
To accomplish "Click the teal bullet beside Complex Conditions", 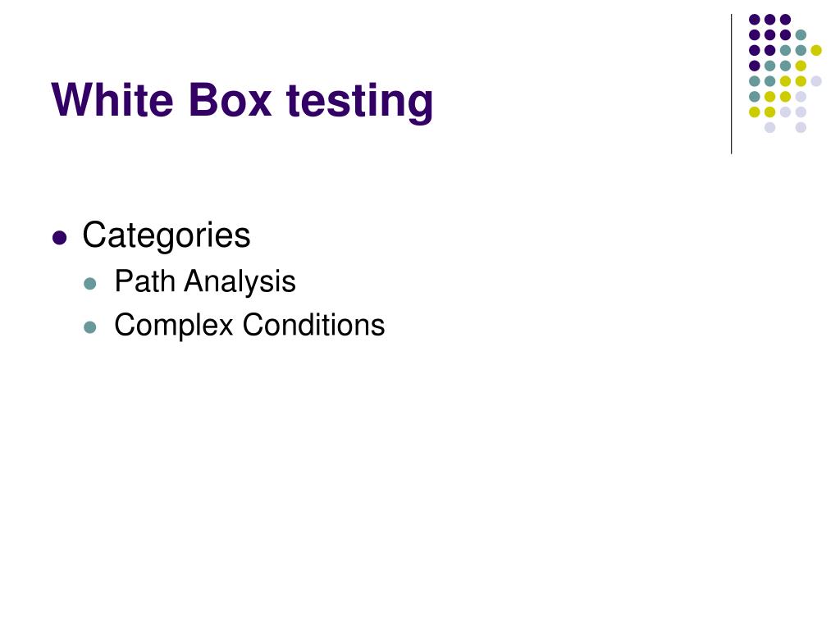I will (90, 326).
